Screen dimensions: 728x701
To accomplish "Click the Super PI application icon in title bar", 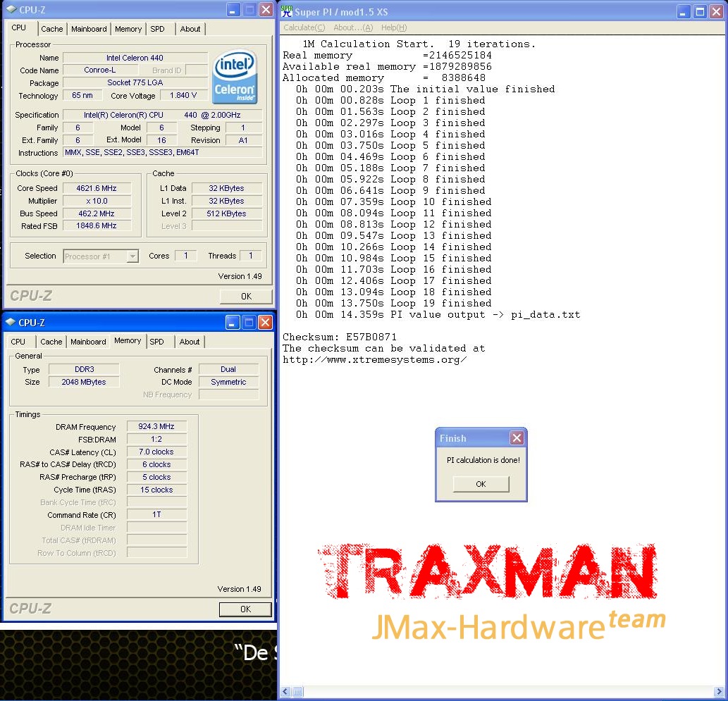I will 287,11.
